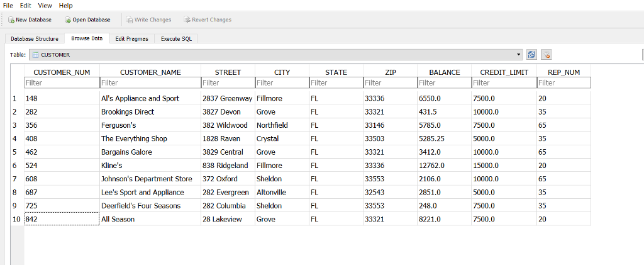Select the cell "Johnson's Department Store"
Screen dimensions: 644x265
tap(150, 179)
